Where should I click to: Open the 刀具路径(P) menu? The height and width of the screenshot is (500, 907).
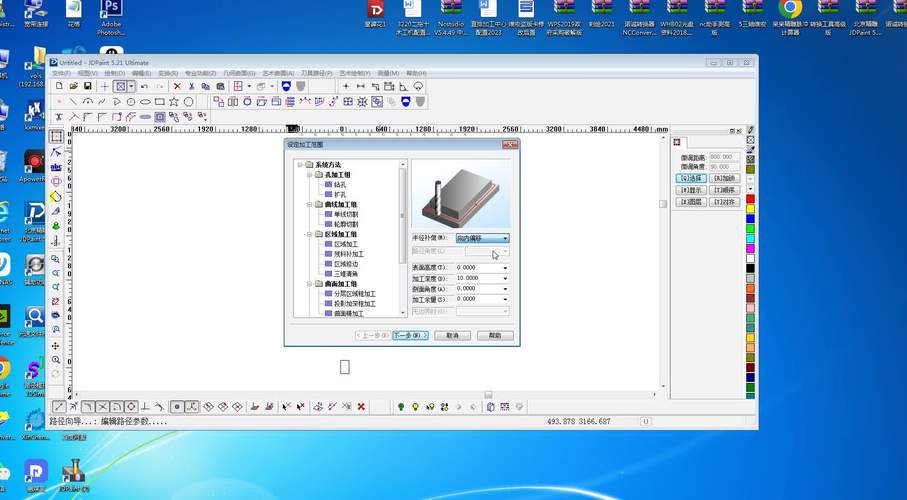(x=316, y=73)
